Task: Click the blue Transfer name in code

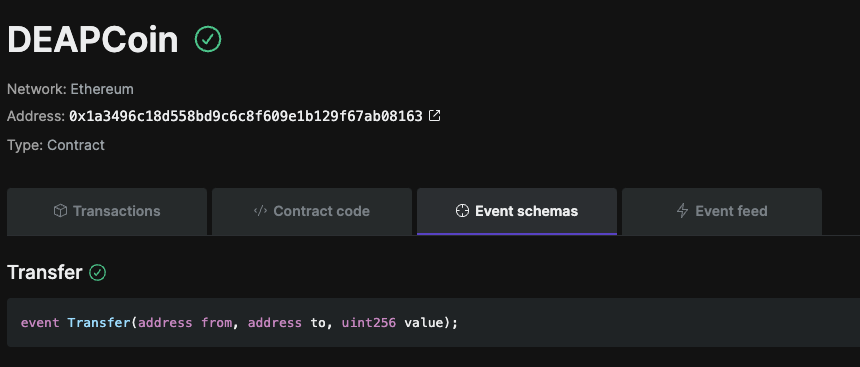Action: [99, 323]
